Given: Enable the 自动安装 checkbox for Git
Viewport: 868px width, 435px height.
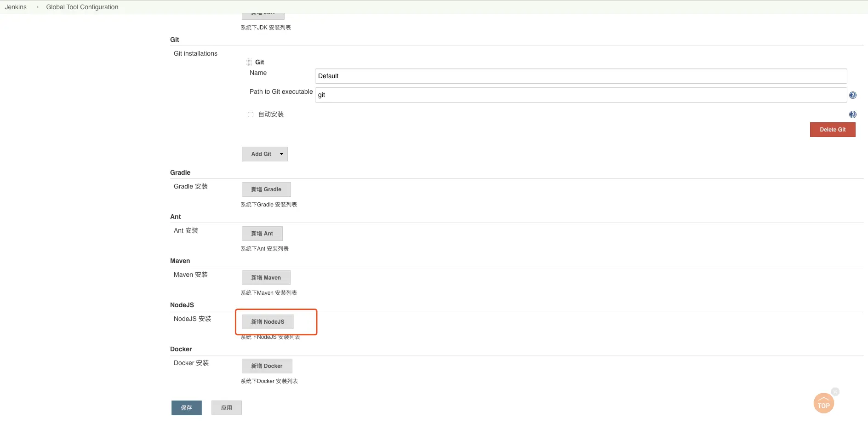Looking at the screenshot, I should (251, 114).
